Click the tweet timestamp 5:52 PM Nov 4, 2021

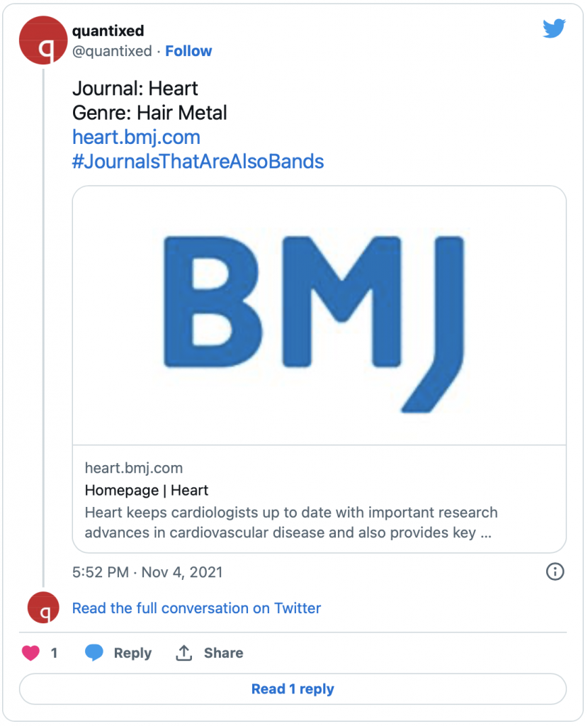point(147,572)
